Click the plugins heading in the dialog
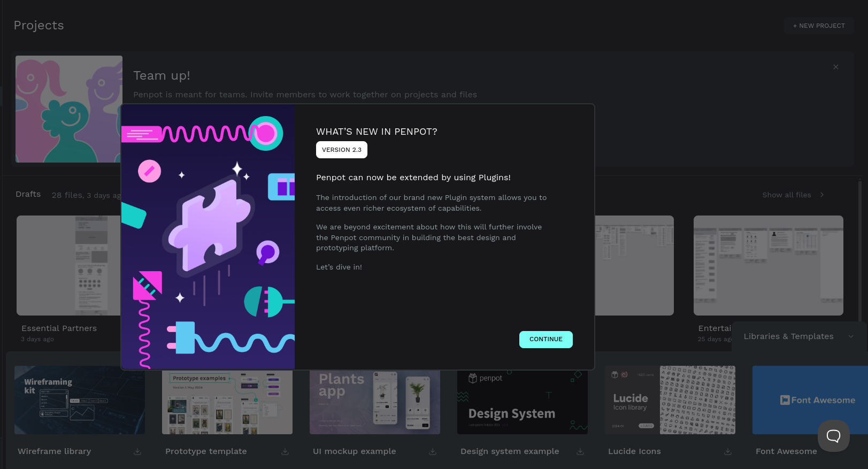The width and height of the screenshot is (868, 469). 413,178
